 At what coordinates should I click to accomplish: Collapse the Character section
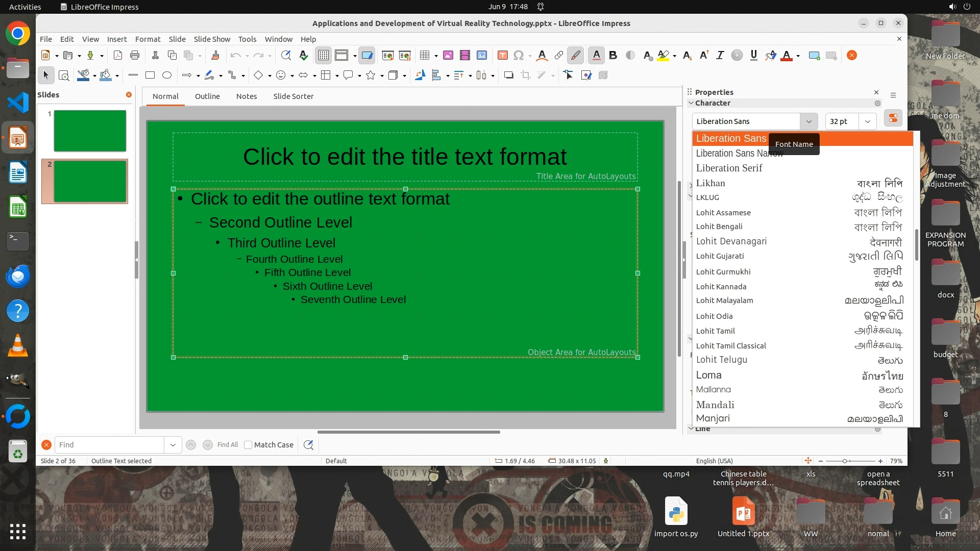tap(691, 103)
